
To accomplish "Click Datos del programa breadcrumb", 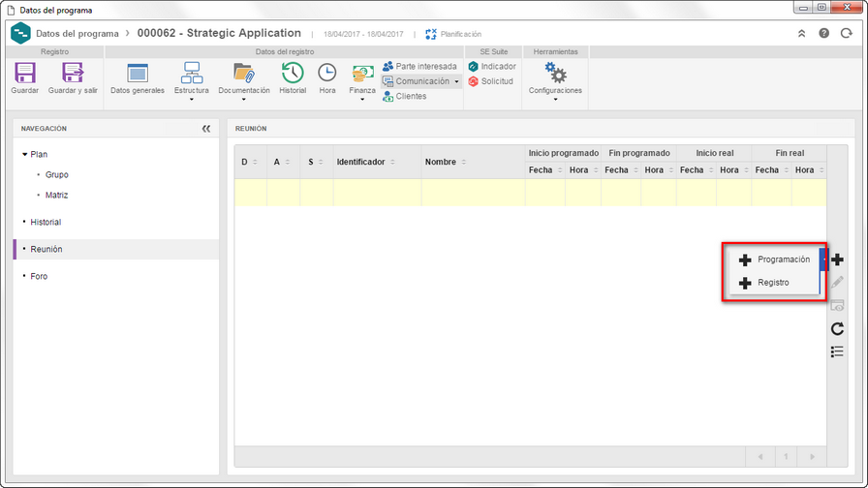I will (x=77, y=34).
